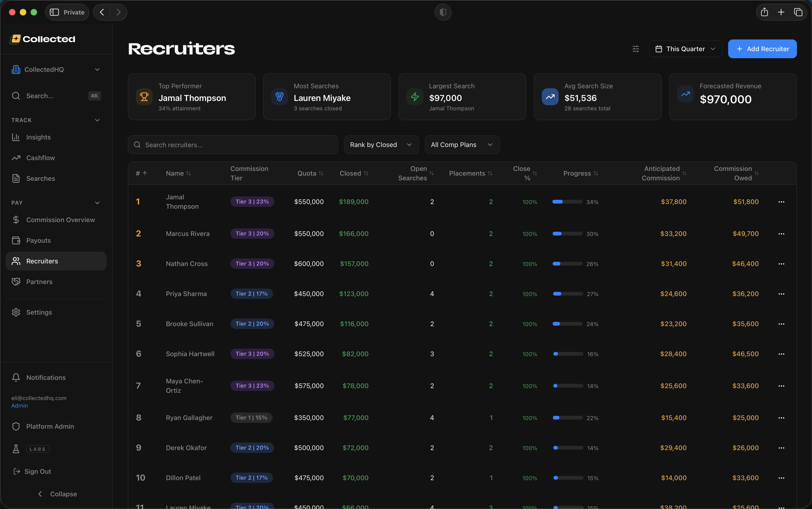
Task: Open the three-dot menu for Jamal Thompson
Action: coord(781,202)
